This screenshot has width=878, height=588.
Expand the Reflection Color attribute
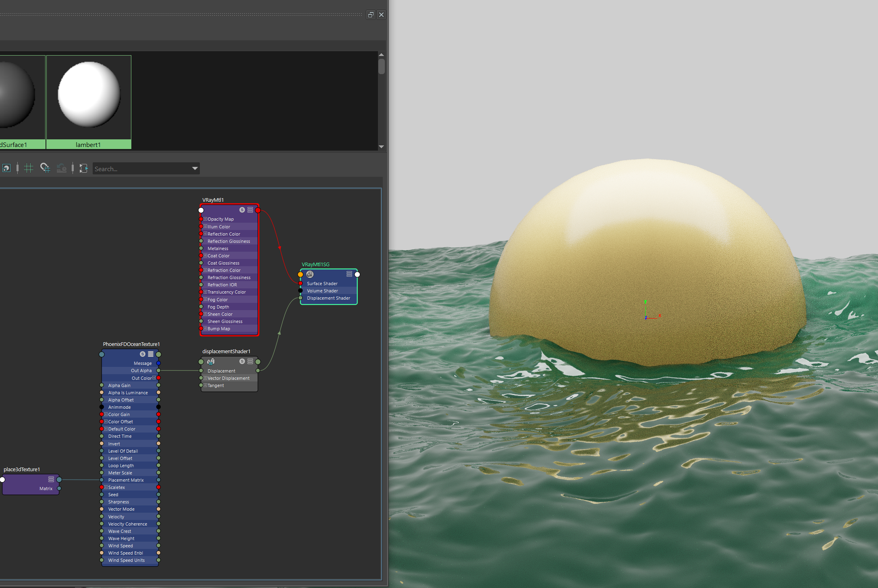[x=205, y=234]
